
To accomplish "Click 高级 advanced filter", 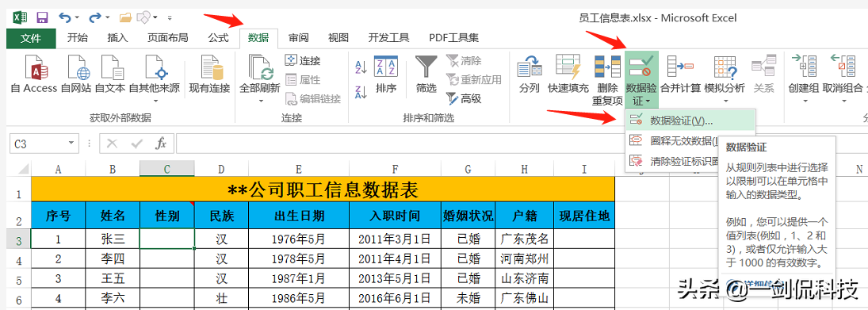I will pyautogui.click(x=464, y=98).
